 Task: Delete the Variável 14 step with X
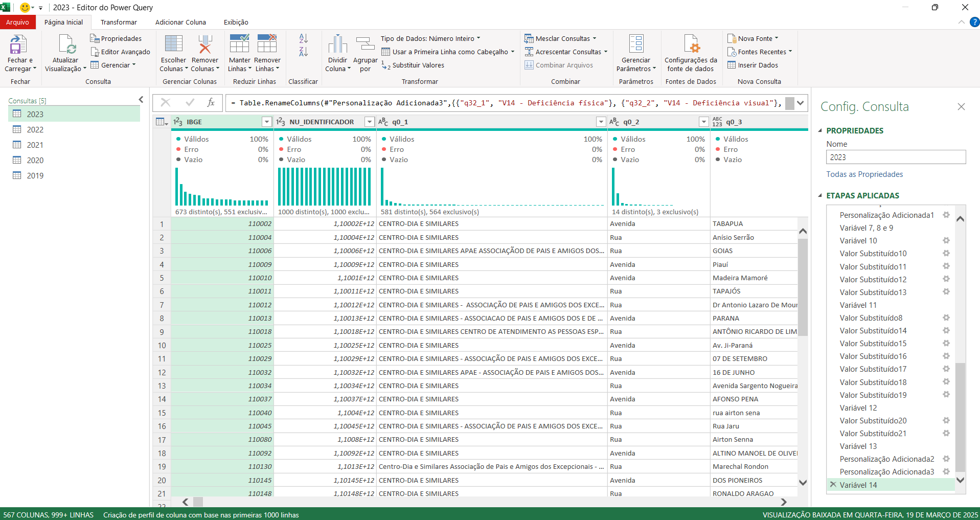point(833,484)
